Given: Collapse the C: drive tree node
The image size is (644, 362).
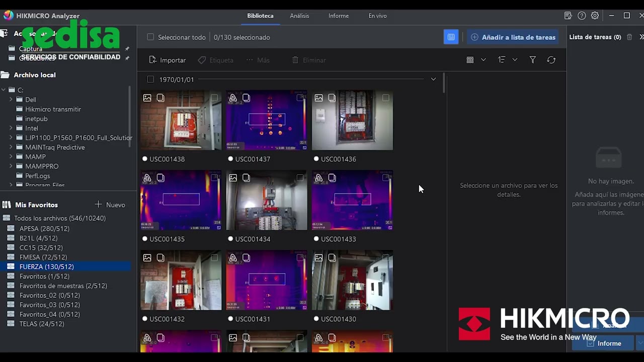Looking at the screenshot, I should click(x=4, y=90).
